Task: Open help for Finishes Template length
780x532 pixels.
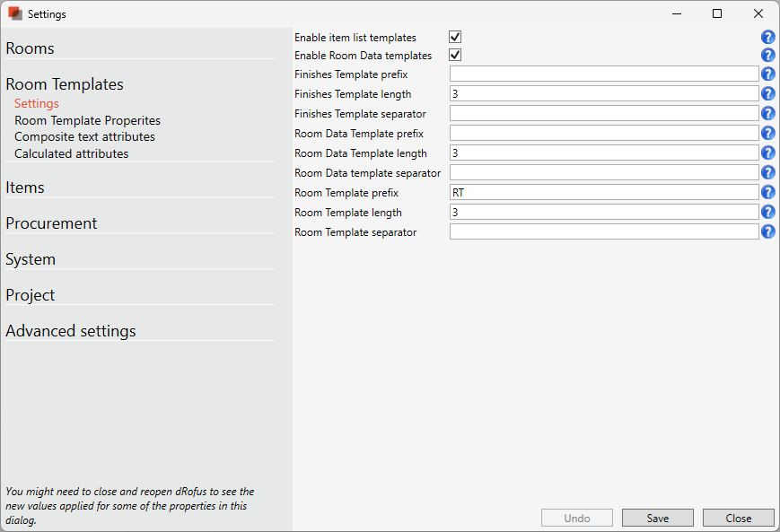Action: [768, 94]
